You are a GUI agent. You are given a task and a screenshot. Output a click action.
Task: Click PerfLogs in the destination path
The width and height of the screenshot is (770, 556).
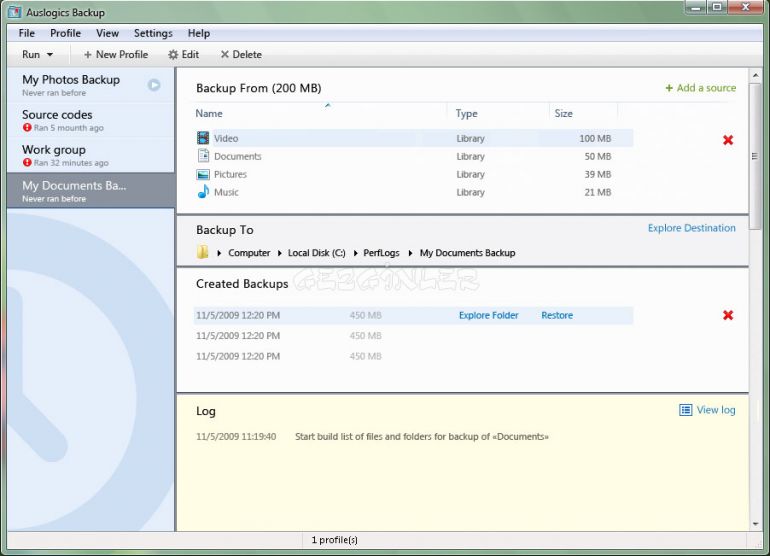coord(381,253)
